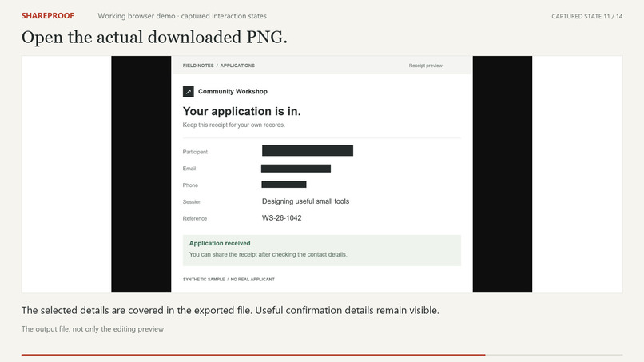This screenshot has width=644, height=362.
Task: Click the FIELD NOTES breadcrumb
Action: click(198, 66)
